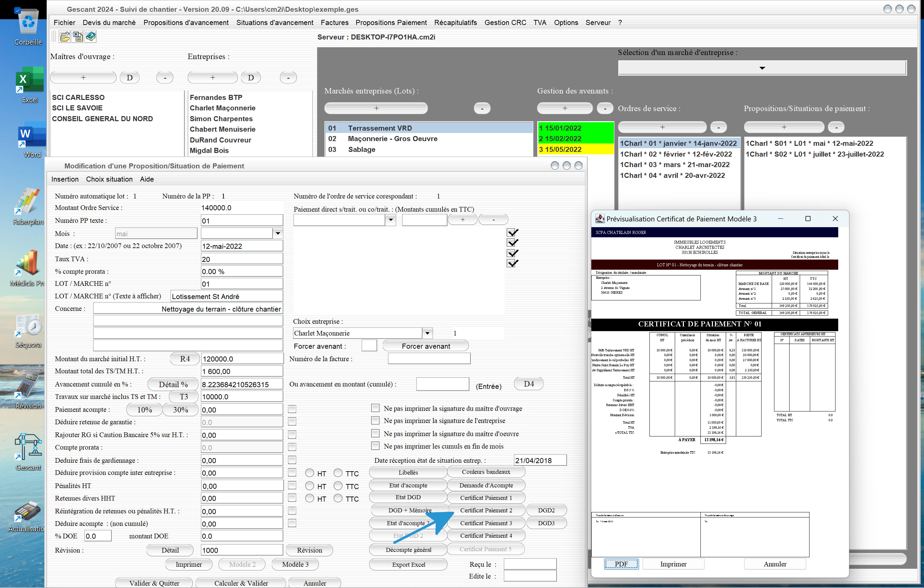The height and width of the screenshot is (588, 924).
Task: Click the 'Date réception état' field 21/04/2018
Action: coord(540,460)
